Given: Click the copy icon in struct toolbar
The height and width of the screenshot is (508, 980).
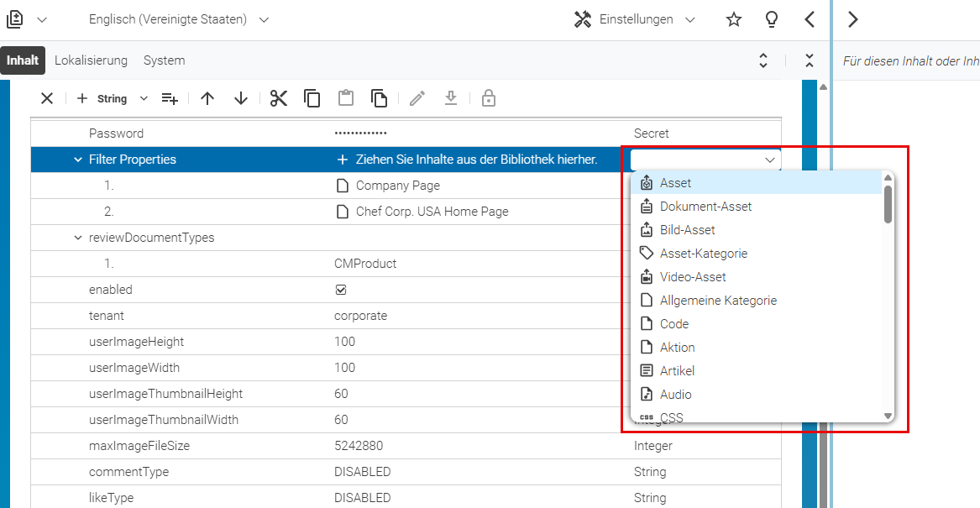Looking at the screenshot, I should pyautogui.click(x=312, y=98).
